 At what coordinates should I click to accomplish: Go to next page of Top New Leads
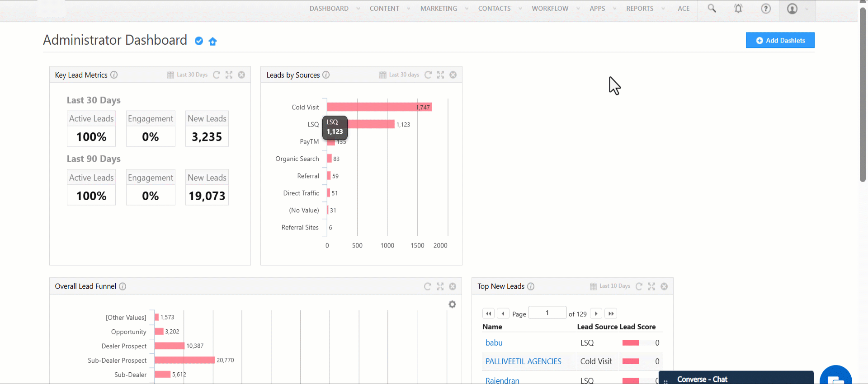(596, 314)
